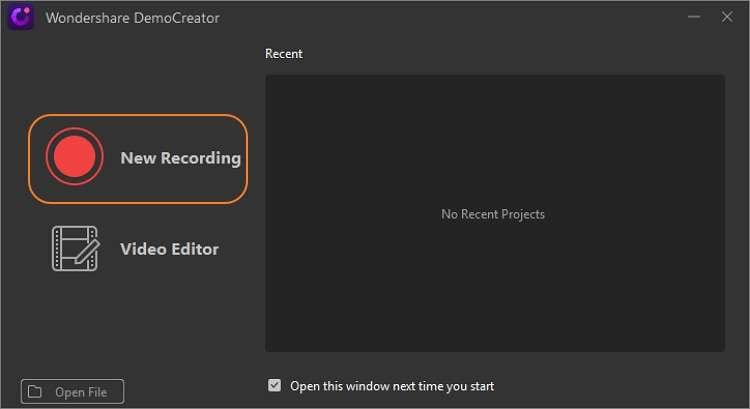Click the blank space right of Video Editor label

240,249
